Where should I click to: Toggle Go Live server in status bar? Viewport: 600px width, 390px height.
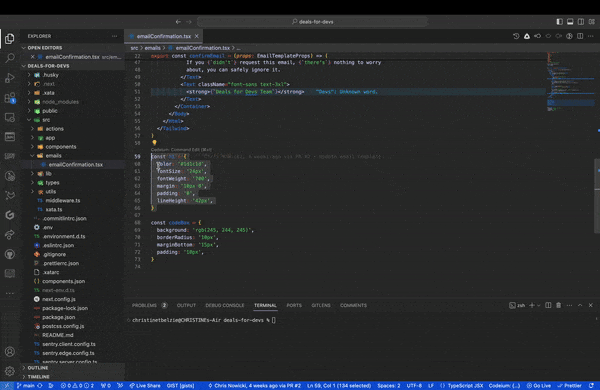click(x=538, y=385)
